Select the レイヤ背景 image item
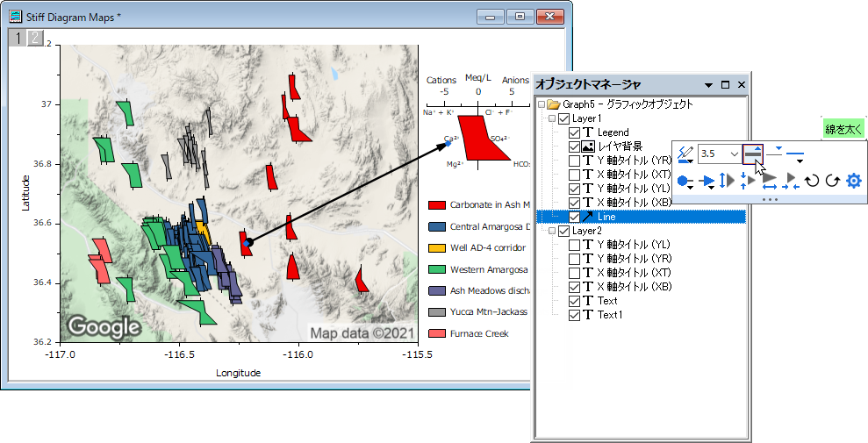The width and height of the screenshot is (868, 443). point(620,146)
